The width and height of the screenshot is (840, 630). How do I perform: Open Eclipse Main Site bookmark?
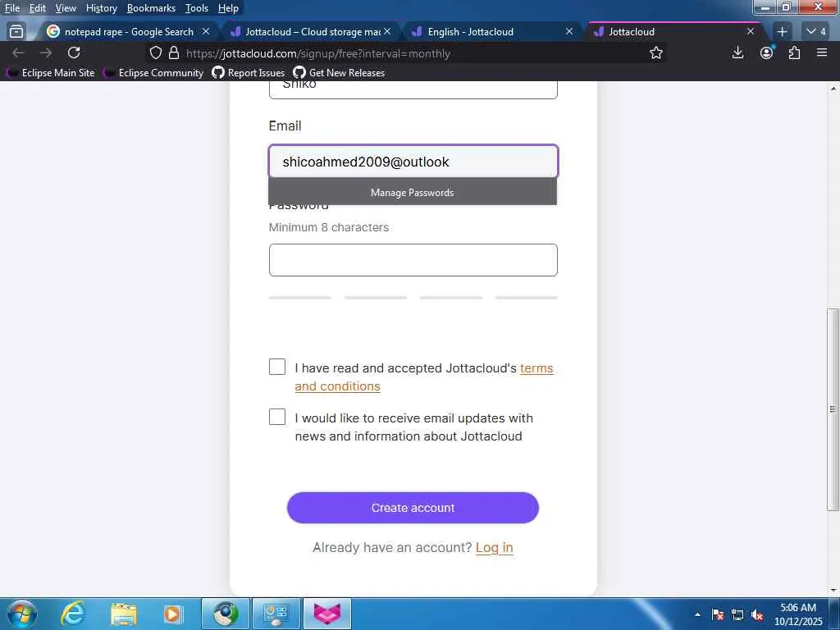tap(50, 73)
